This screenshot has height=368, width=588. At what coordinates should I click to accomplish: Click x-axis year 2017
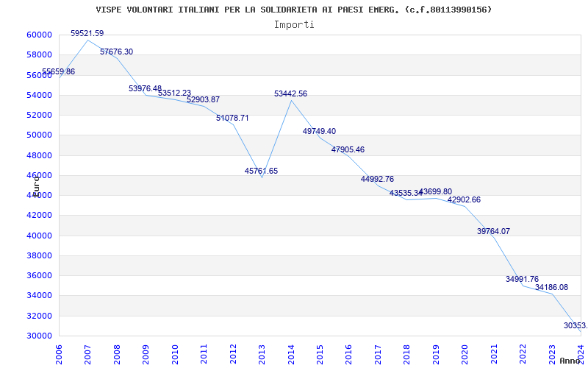[378, 355]
